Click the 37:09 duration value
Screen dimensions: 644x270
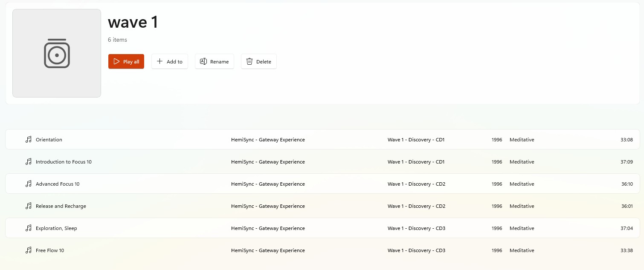tap(627, 162)
